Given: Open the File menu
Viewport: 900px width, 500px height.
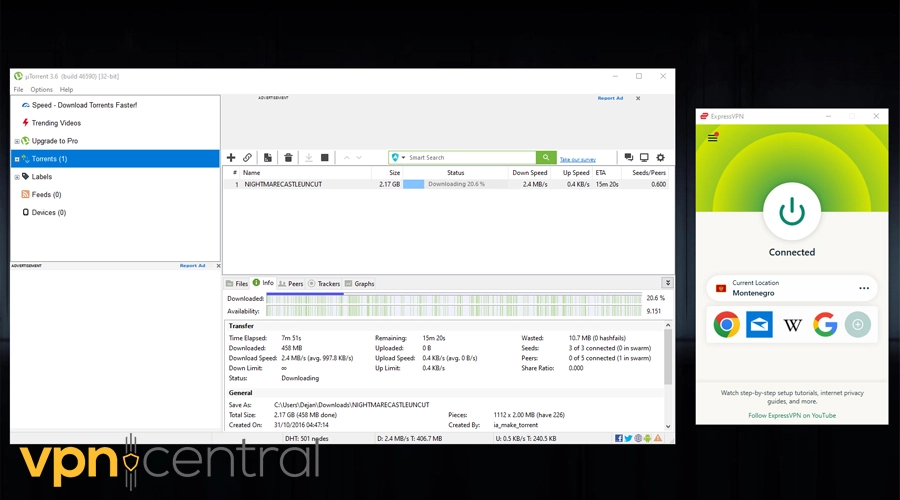Looking at the screenshot, I should tap(18, 90).
